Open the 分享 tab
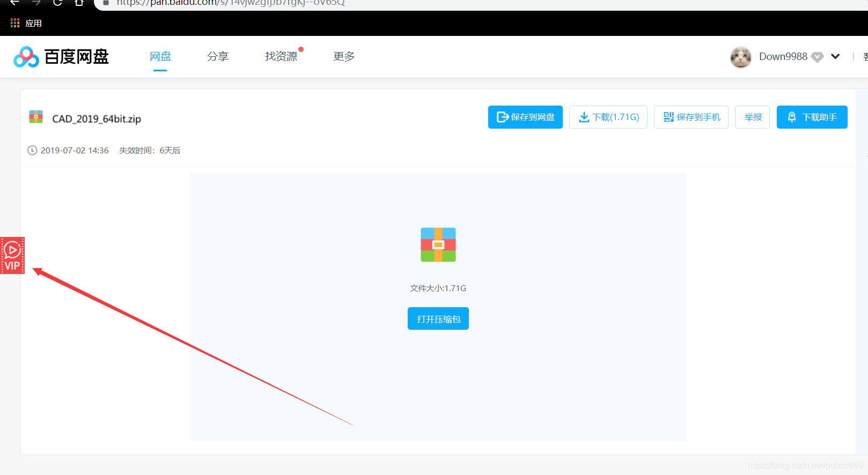Screen dimensions: 868x475 [x=218, y=56]
